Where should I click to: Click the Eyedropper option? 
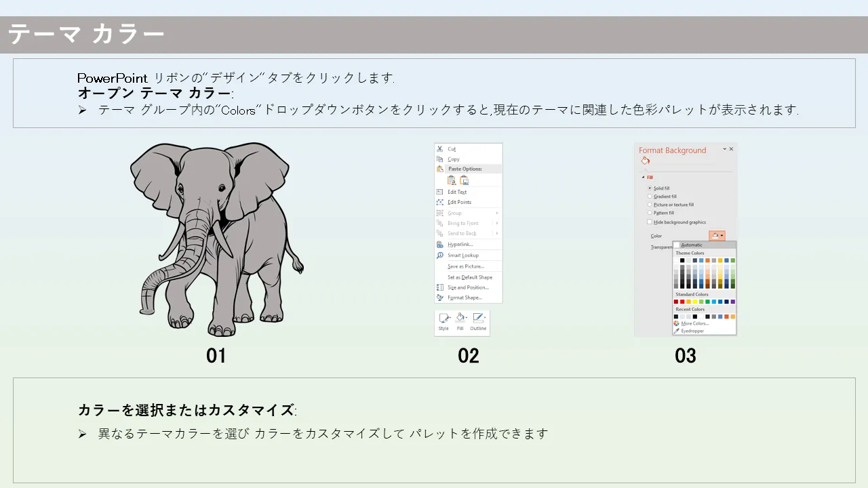click(692, 331)
